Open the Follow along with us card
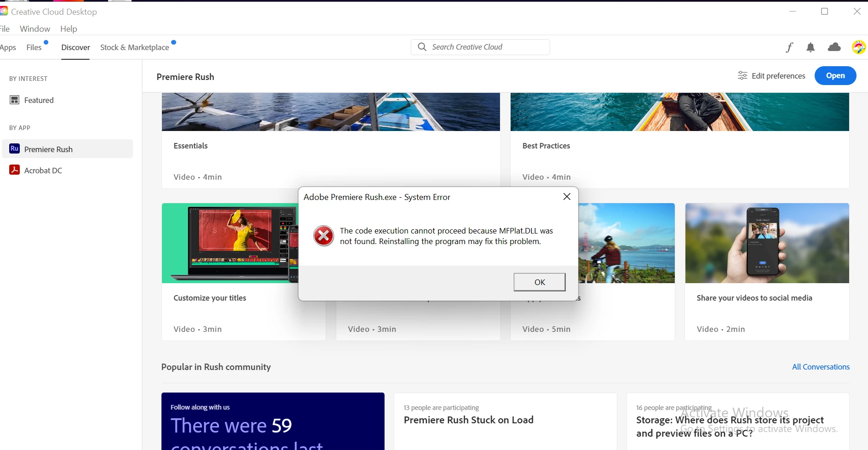Image resolution: width=868 pixels, height=450 pixels. pyautogui.click(x=273, y=421)
